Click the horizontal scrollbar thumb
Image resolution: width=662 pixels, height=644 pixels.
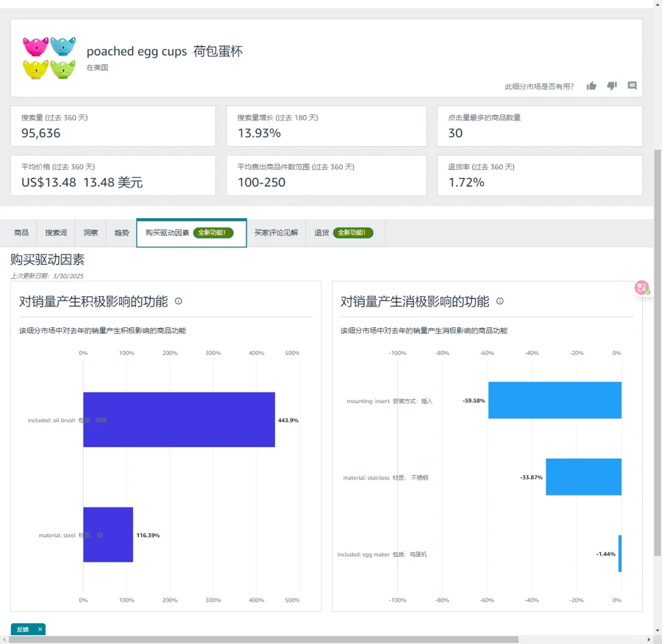pos(264,639)
